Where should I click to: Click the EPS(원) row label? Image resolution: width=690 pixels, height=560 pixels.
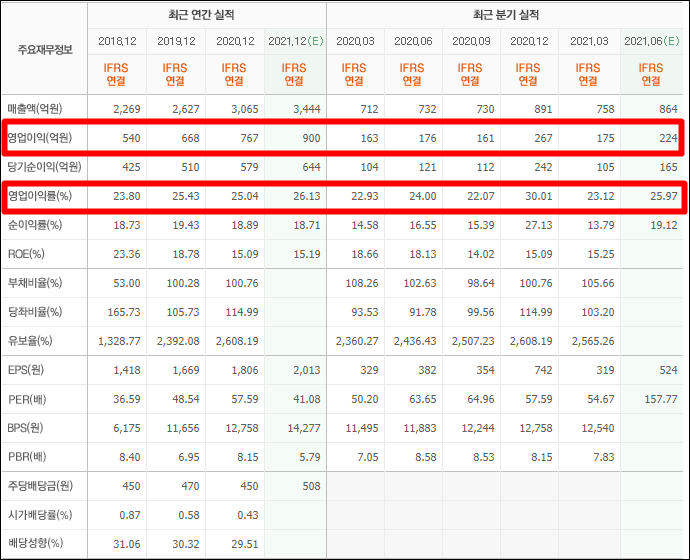26,370
